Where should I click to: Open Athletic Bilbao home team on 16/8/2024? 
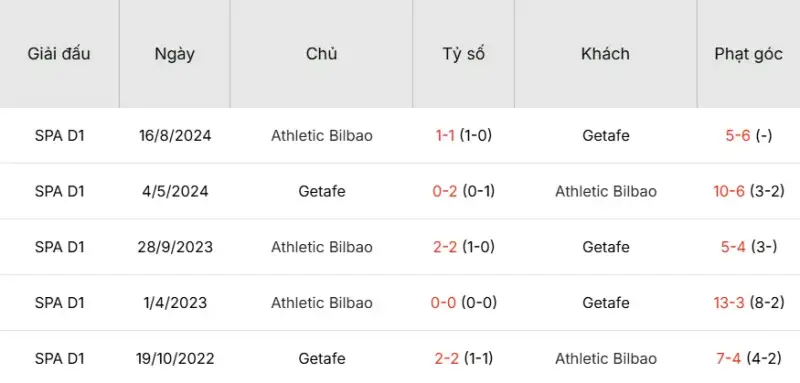[321, 136]
